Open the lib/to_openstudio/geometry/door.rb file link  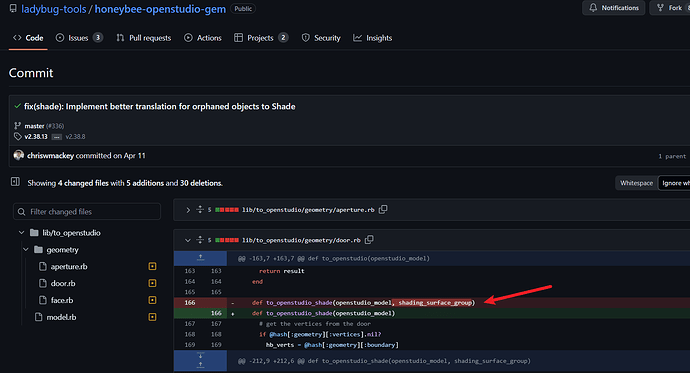(x=301, y=240)
